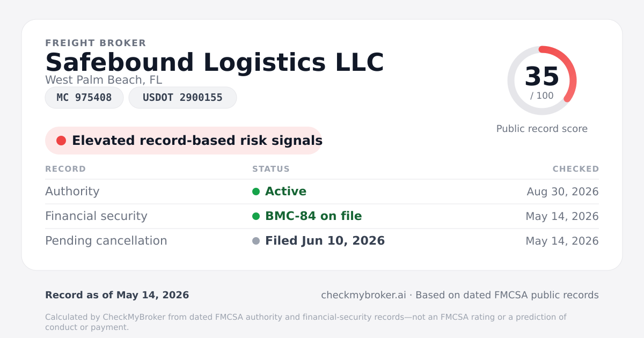Select the Pending cancellation record row
644x338 pixels.
pyautogui.click(x=322, y=241)
